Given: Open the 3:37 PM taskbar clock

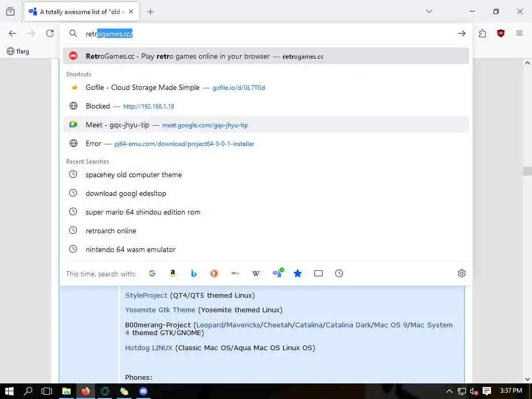Looking at the screenshot, I should 511,391.
